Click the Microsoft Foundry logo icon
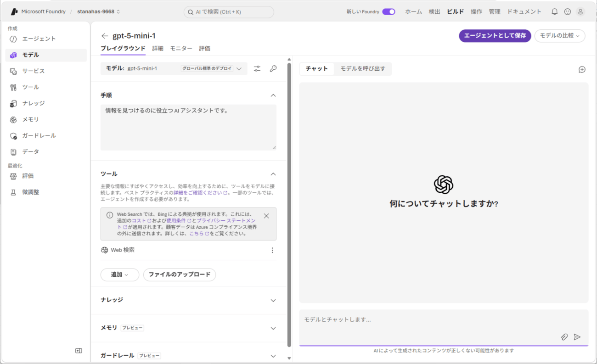Screen dimensions: 597x364 pyautogui.click(x=14, y=11)
